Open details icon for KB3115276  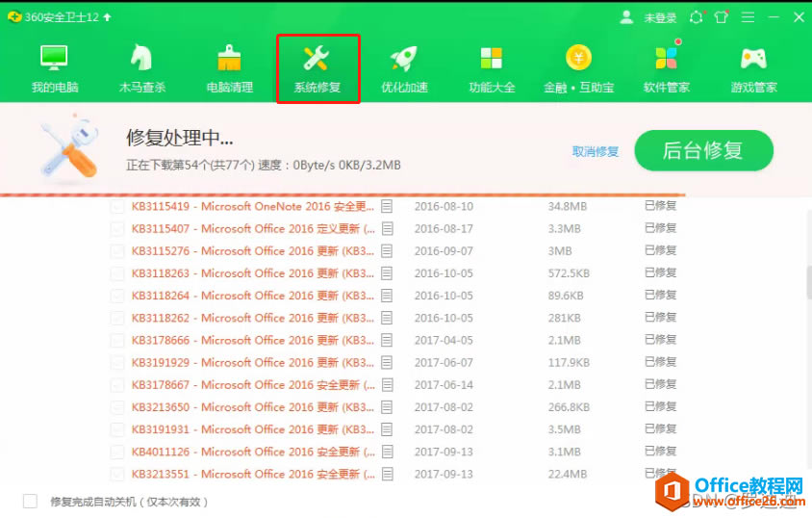(x=387, y=251)
